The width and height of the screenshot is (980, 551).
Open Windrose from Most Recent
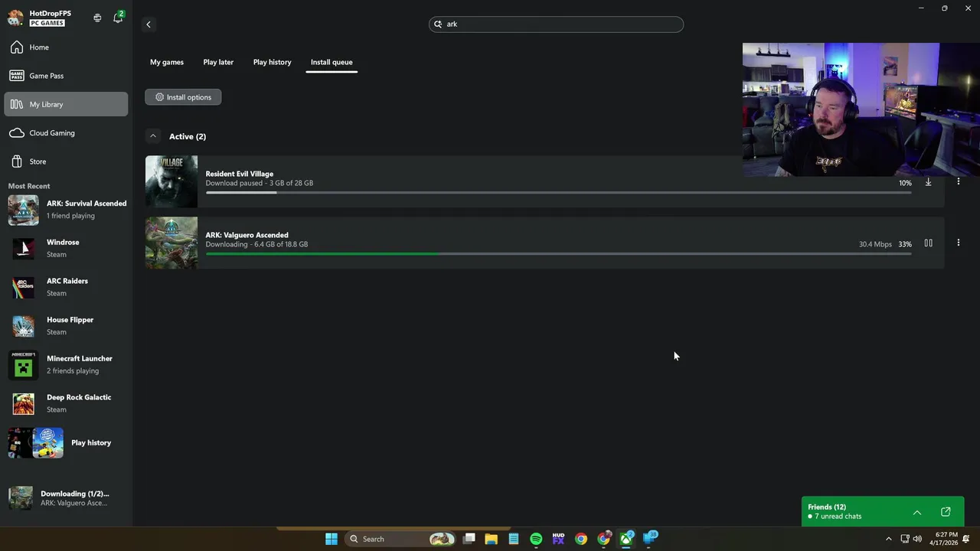click(67, 248)
